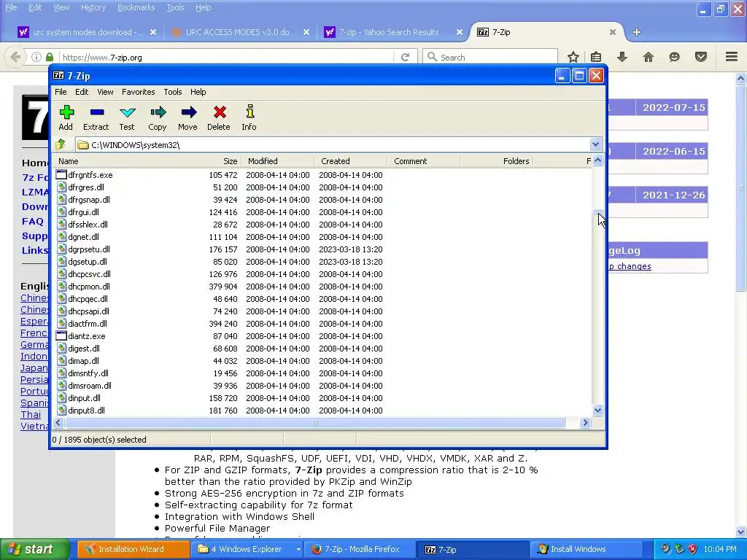Click the Comment column header
This screenshot has height=560, width=747.
pyautogui.click(x=424, y=161)
